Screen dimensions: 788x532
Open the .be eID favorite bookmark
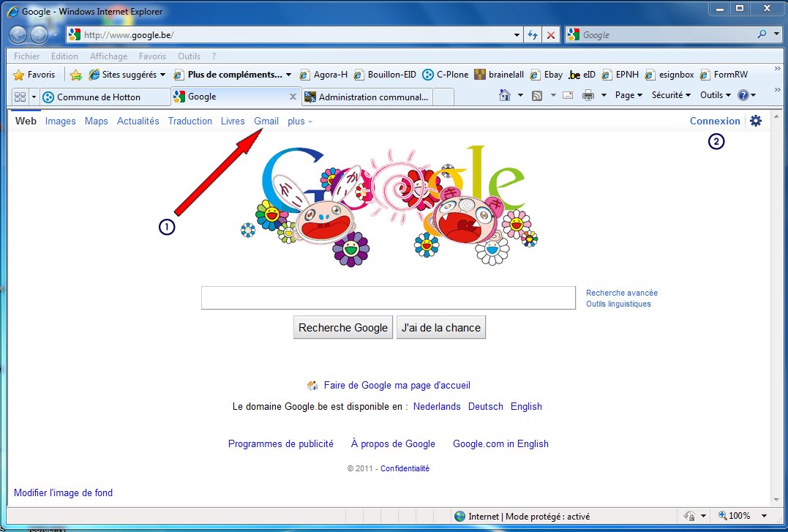tap(582, 75)
